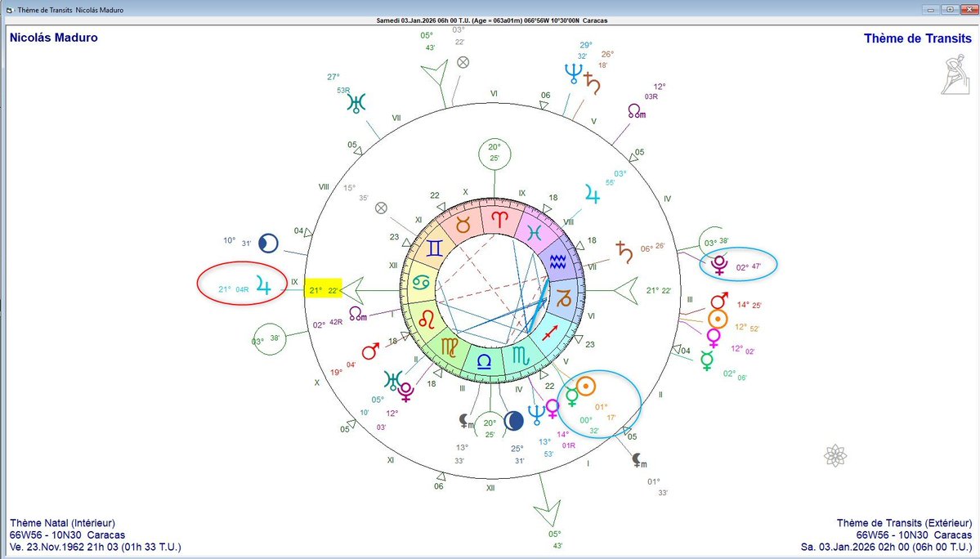Click natal Neptune glyph at 13°53'
The width and height of the screenshot is (980, 559).
click(x=536, y=414)
